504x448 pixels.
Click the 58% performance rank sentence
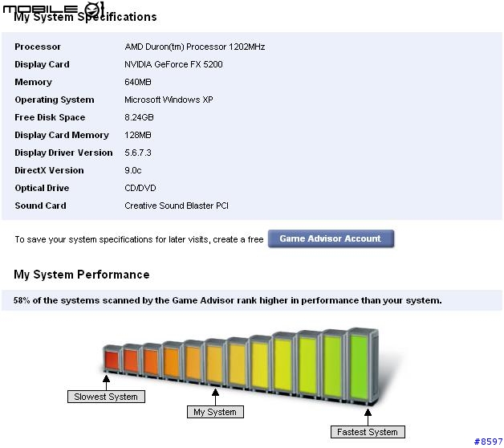pyautogui.click(x=228, y=300)
